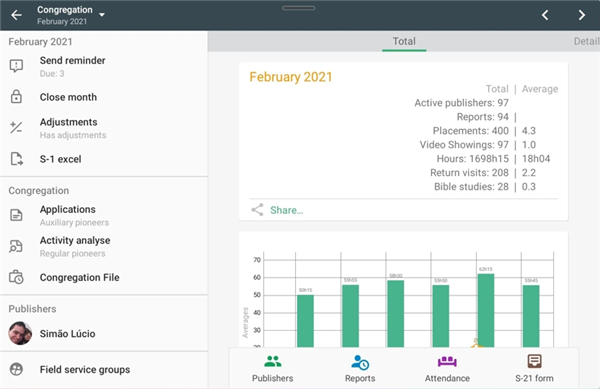600x389 pixels.
Task: Open the Publishers bottom navigation icon
Action: (x=272, y=361)
